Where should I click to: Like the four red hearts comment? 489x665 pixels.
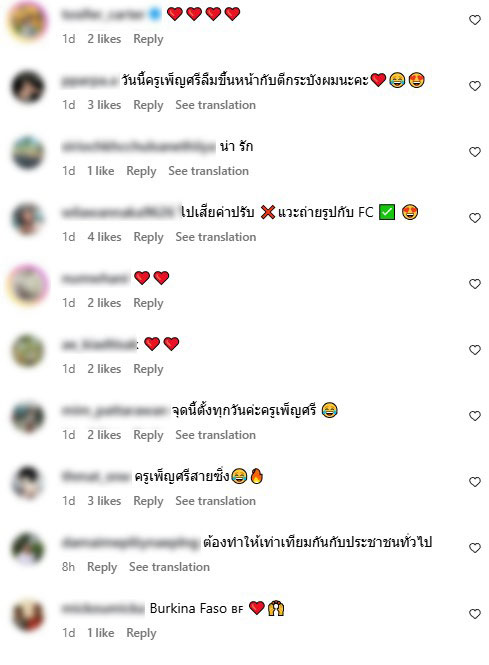(x=475, y=20)
